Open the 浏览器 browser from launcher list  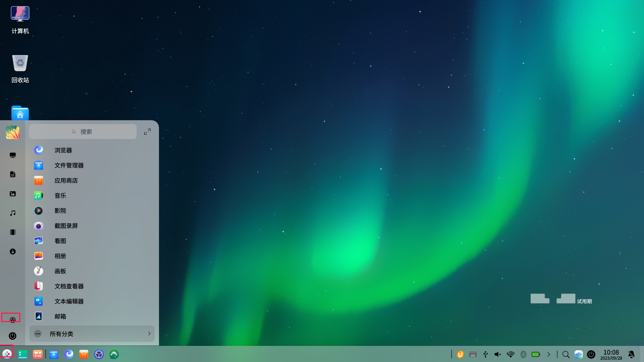[x=92, y=150]
